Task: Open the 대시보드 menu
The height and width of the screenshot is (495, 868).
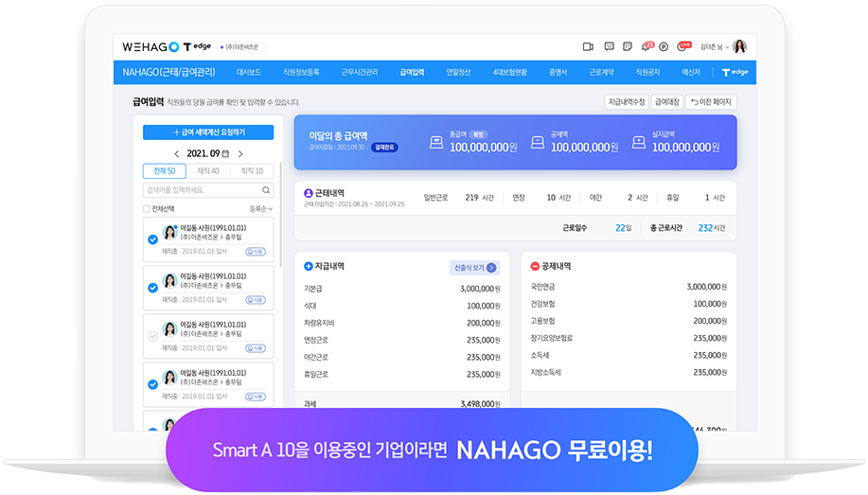Action: point(249,73)
